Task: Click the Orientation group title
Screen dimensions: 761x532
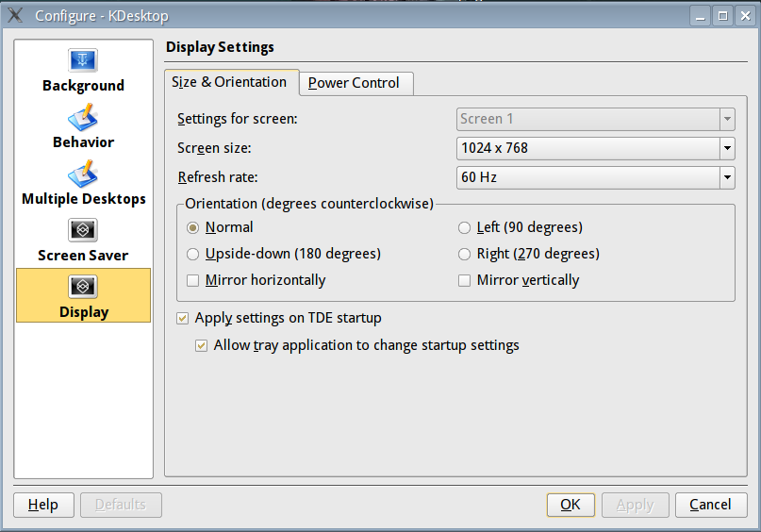Action: click(x=309, y=204)
